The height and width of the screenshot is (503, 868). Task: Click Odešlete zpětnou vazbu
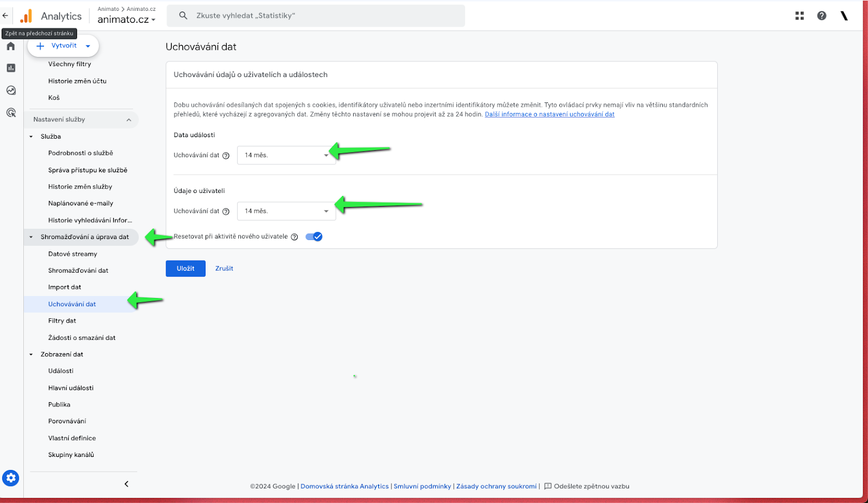(x=591, y=486)
